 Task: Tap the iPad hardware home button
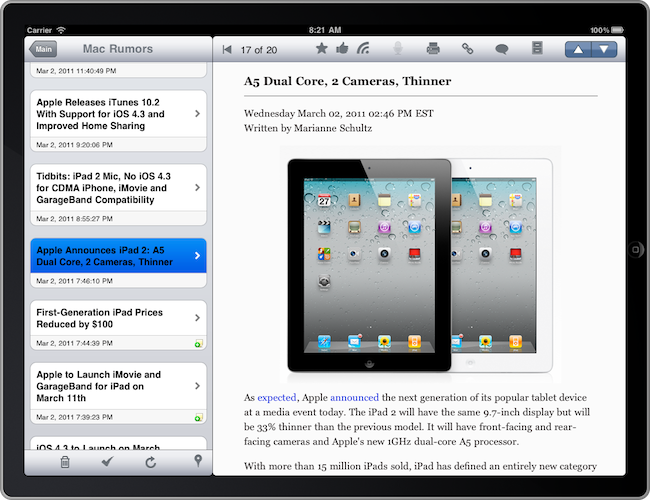point(635,249)
